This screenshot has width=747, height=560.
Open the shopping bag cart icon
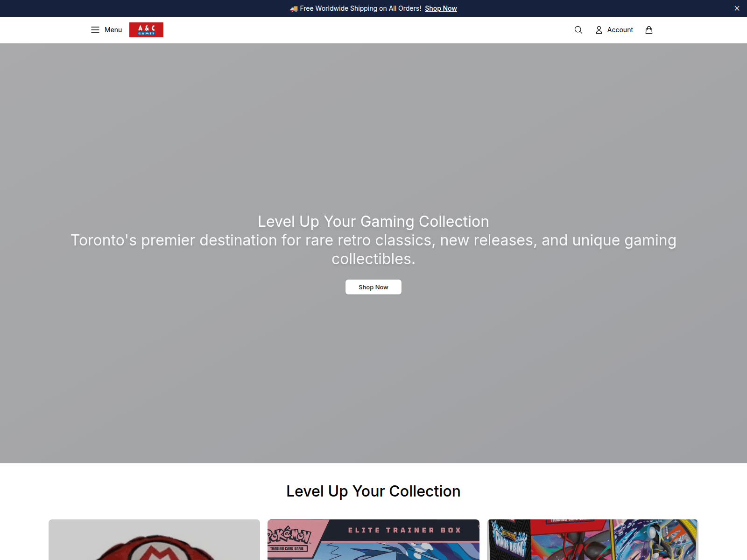[649, 30]
